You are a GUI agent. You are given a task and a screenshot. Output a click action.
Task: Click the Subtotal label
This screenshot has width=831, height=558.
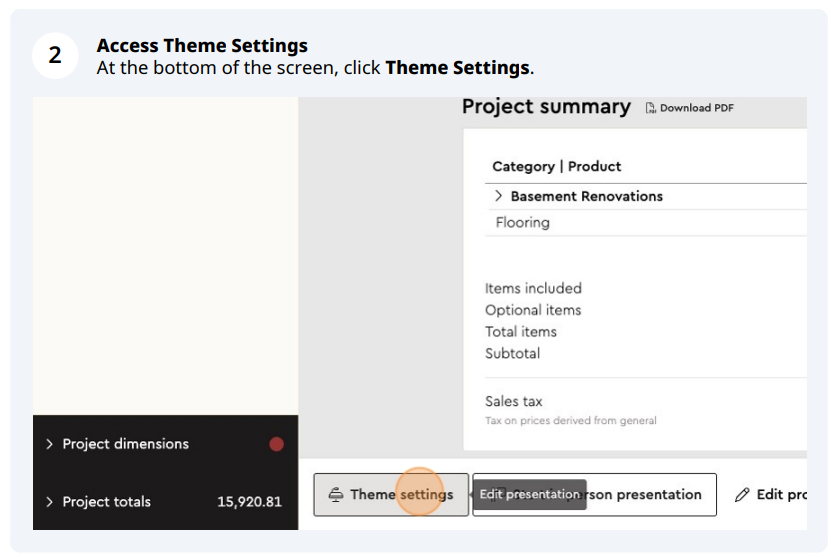512,353
